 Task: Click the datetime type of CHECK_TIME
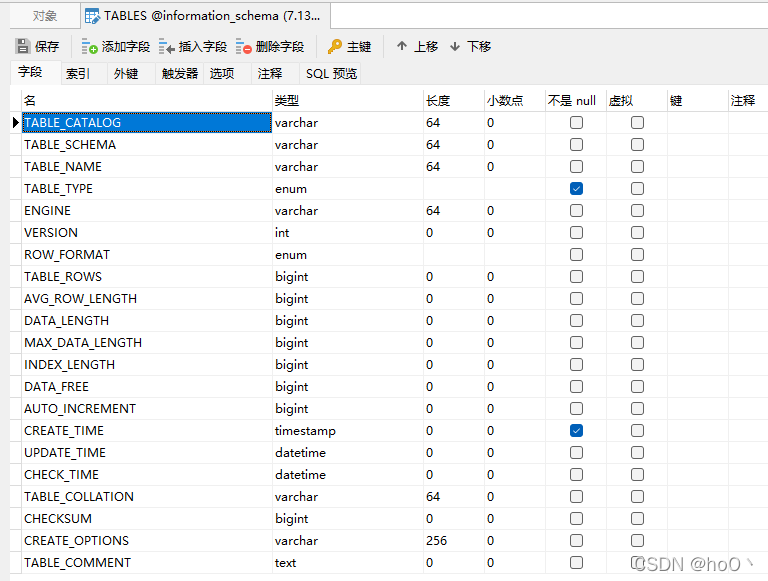pos(300,475)
